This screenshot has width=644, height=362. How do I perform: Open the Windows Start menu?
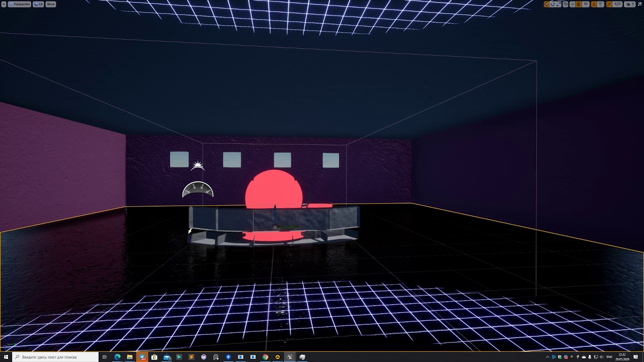tap(6, 357)
